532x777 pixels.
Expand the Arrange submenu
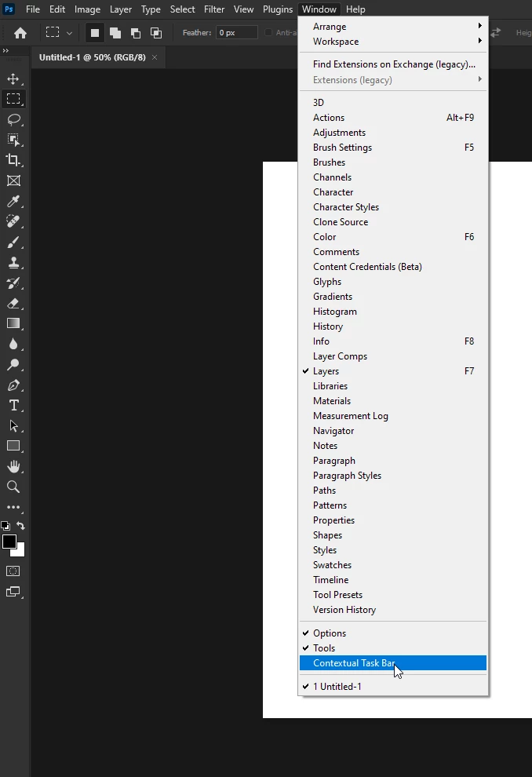point(393,27)
